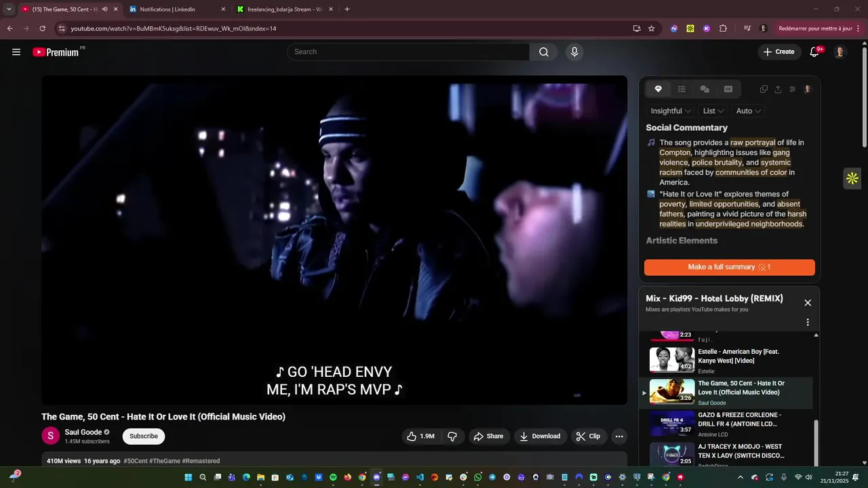The width and height of the screenshot is (868, 488).
Task: Switch to the chat bubbles tab in summary panel
Action: [x=705, y=89]
